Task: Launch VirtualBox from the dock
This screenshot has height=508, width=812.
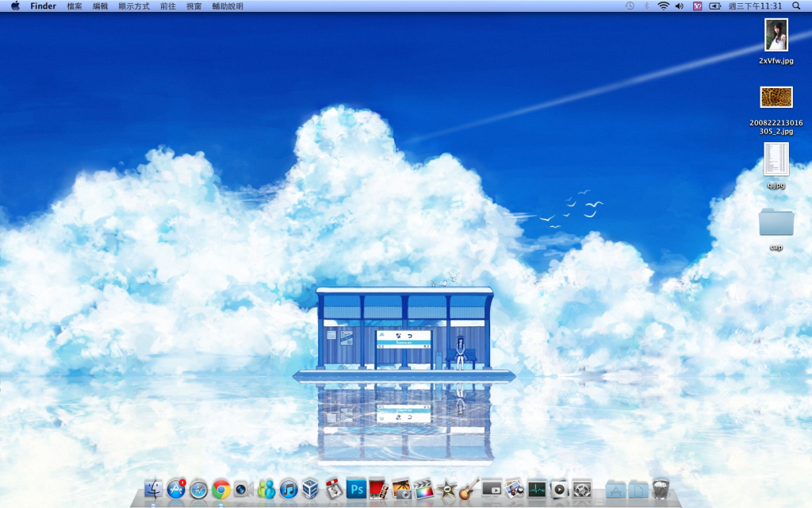Action: click(310, 490)
